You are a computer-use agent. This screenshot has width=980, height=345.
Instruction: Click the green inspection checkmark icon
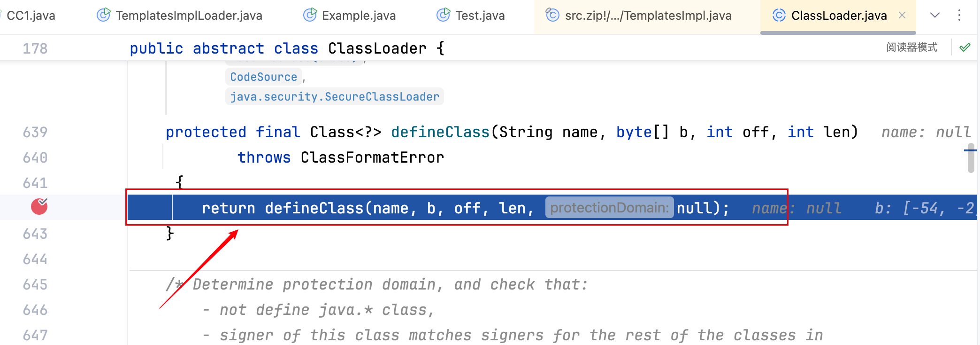965,47
